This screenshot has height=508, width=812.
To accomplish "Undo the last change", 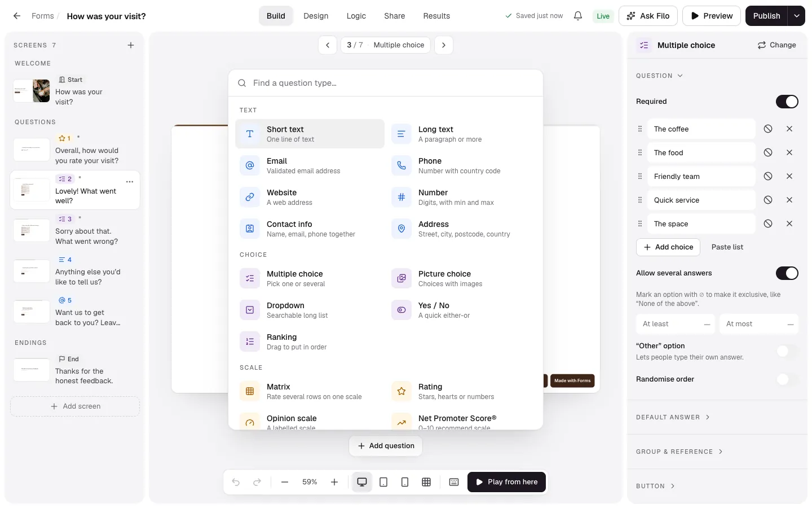I will pos(236,482).
